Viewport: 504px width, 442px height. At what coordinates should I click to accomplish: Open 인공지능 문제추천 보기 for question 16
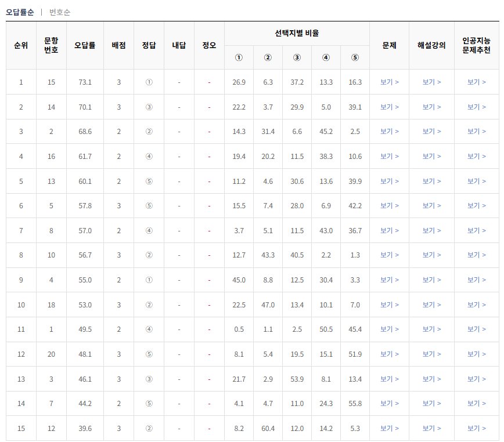[x=477, y=156]
